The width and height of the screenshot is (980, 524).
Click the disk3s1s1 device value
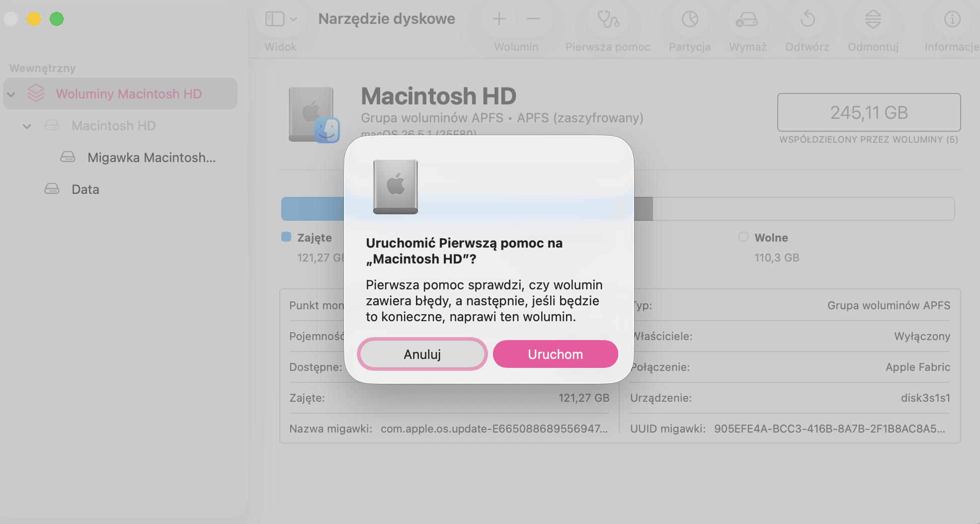point(925,398)
